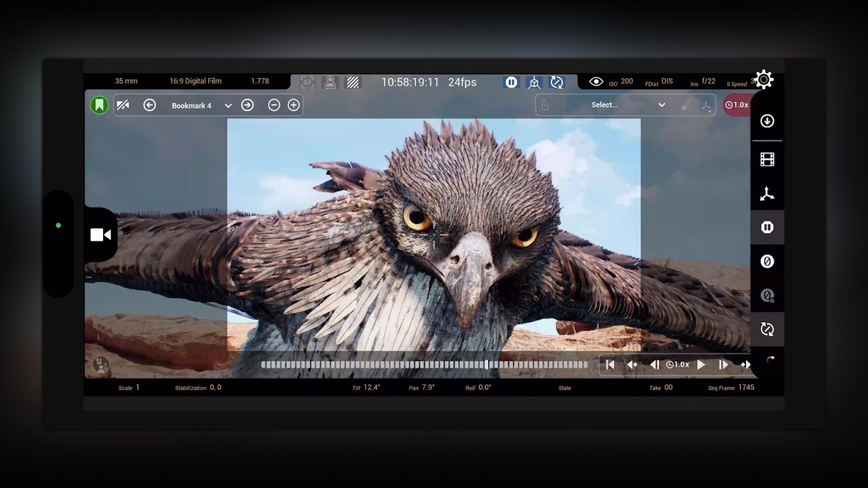Open settings with the gear icon

pyautogui.click(x=764, y=79)
